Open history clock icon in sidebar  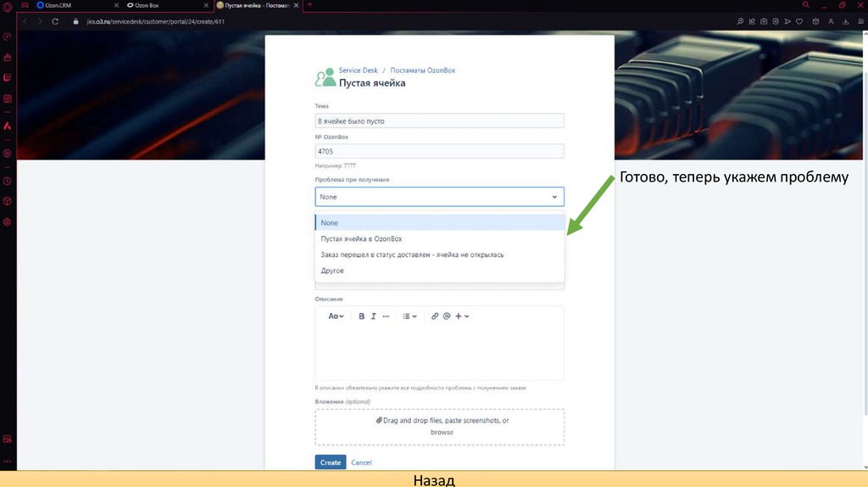7,182
